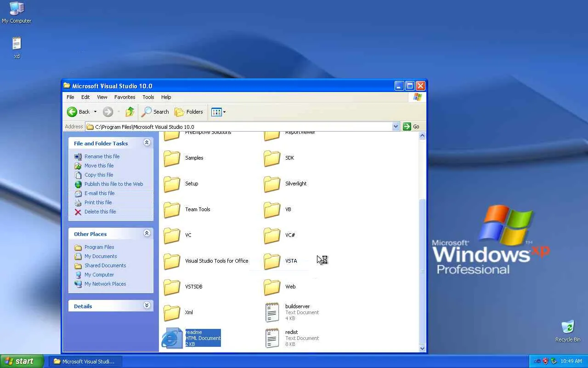The height and width of the screenshot is (368, 588).
Task: Maximize the Microsoft Visual Studio 10.0 window
Action: (409, 86)
